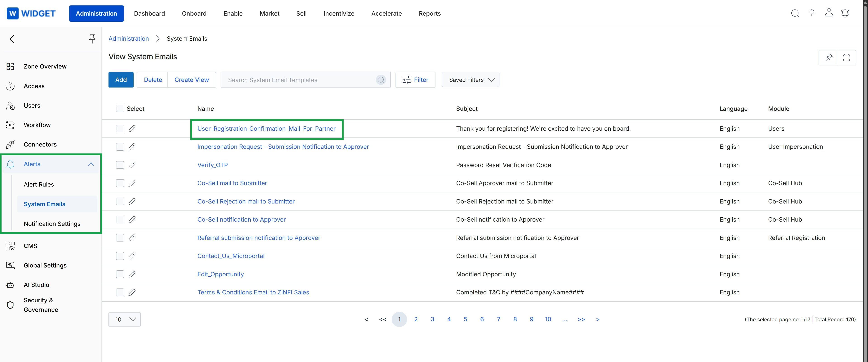This screenshot has width=868, height=362.
Task: Edit the Edit_Opportunity template via pencil
Action: [x=132, y=274]
